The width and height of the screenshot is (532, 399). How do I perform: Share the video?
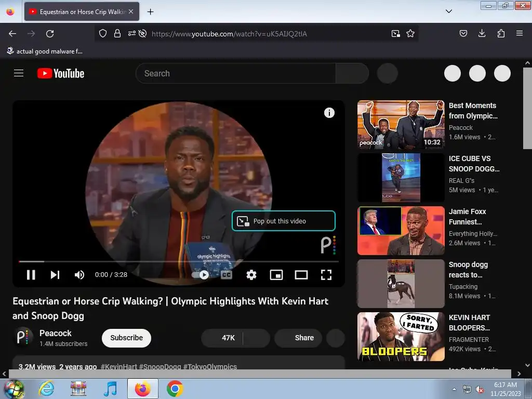coord(298,338)
